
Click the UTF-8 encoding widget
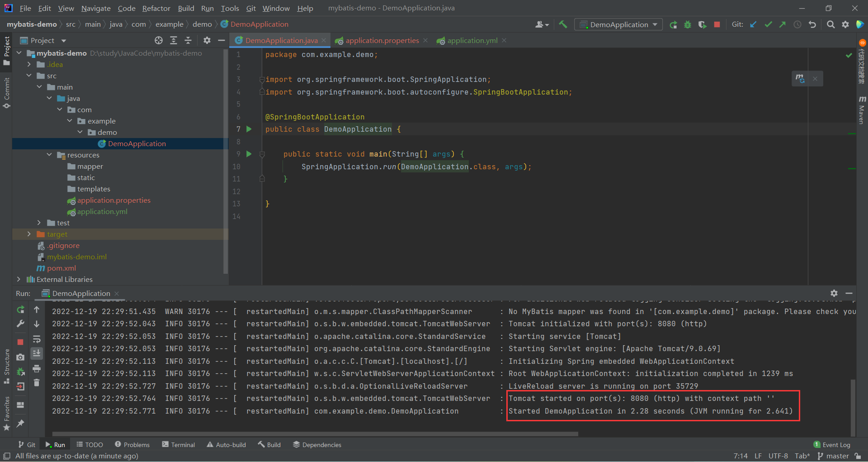(778, 456)
